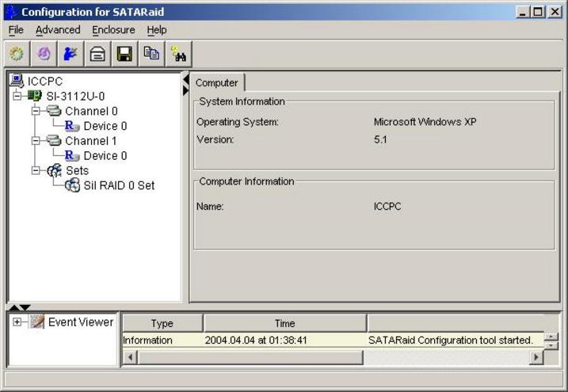
Task: Select the Sets tree label
Action: click(x=77, y=170)
